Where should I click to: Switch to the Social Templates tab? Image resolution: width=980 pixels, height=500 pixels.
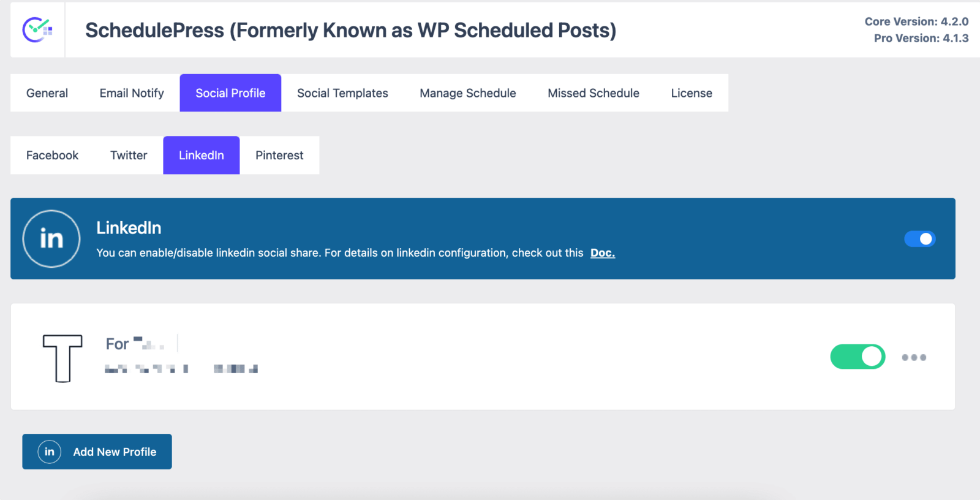click(342, 93)
